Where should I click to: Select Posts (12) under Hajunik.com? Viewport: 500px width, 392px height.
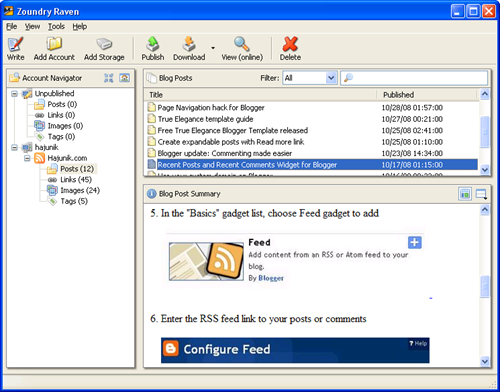click(77, 169)
